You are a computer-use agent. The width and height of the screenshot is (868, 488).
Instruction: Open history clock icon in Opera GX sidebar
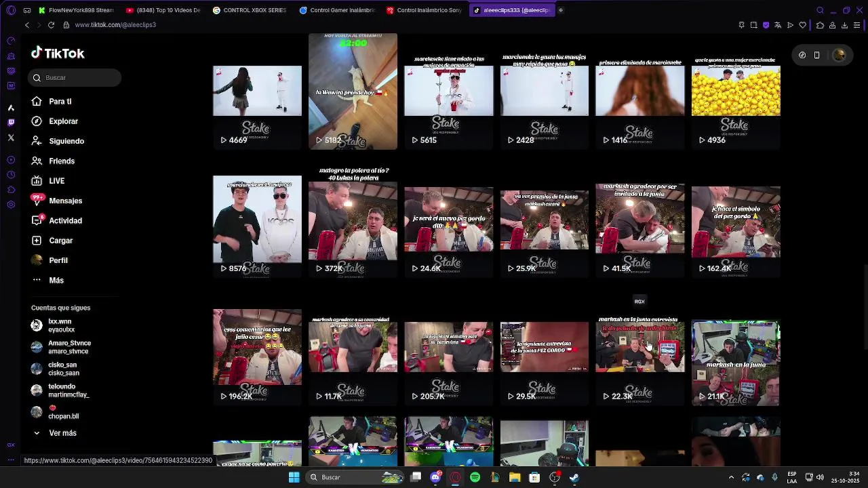(x=11, y=175)
